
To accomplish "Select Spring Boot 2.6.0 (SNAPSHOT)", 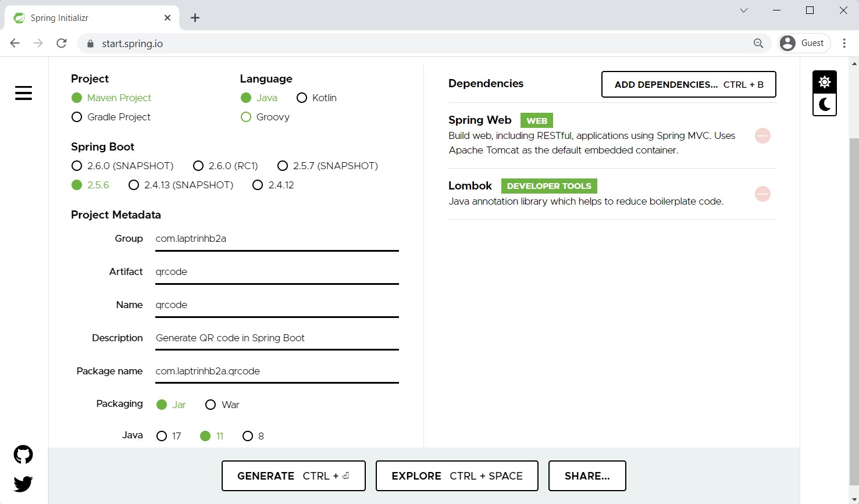I will 122,166.
